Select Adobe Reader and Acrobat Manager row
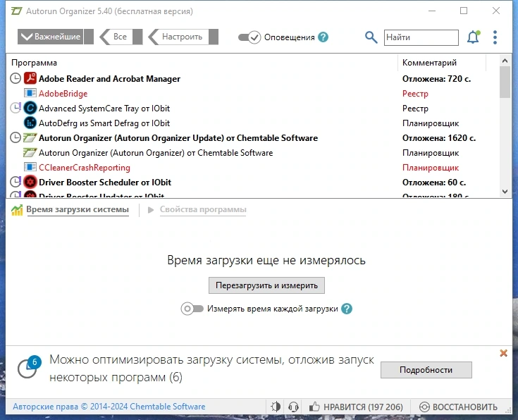This screenshot has width=518, height=420. [x=253, y=79]
